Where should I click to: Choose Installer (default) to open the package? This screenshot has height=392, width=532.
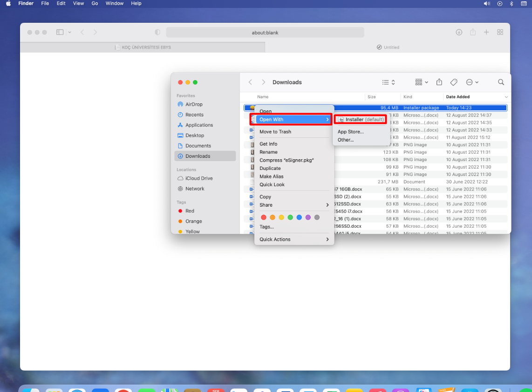(360, 119)
